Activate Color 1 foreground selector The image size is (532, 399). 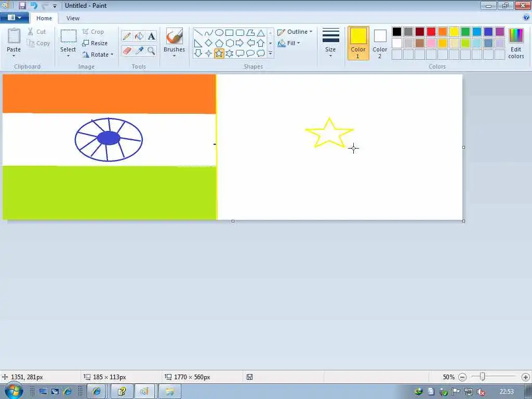pyautogui.click(x=358, y=43)
